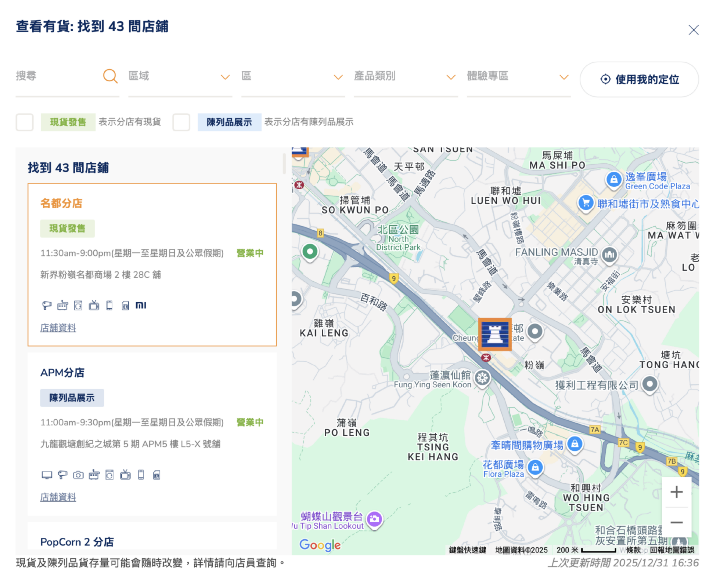The width and height of the screenshot is (720, 581).
Task: Zoom out the map with minus button
Action: pyautogui.click(x=676, y=522)
